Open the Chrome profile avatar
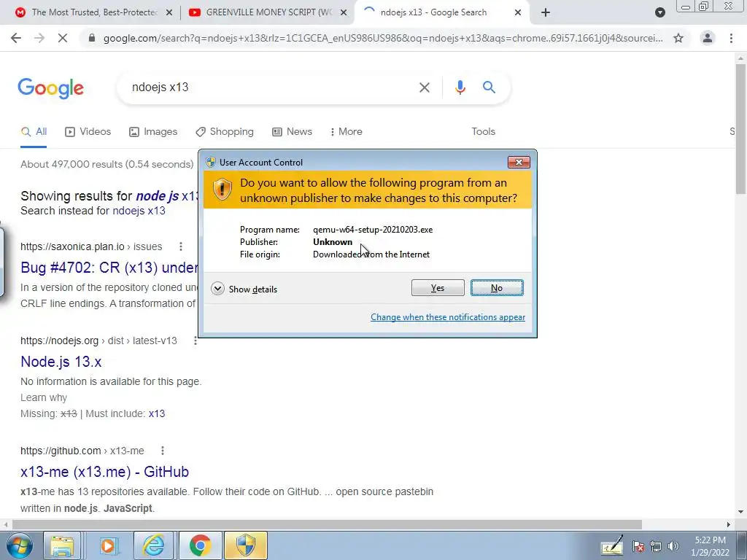The height and width of the screenshot is (560, 747). point(708,38)
